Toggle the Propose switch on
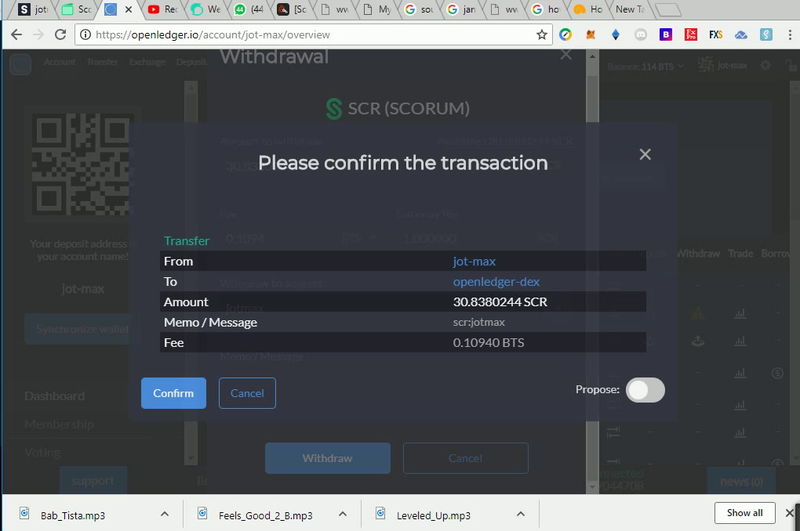This screenshot has height=531, width=800. click(x=645, y=390)
